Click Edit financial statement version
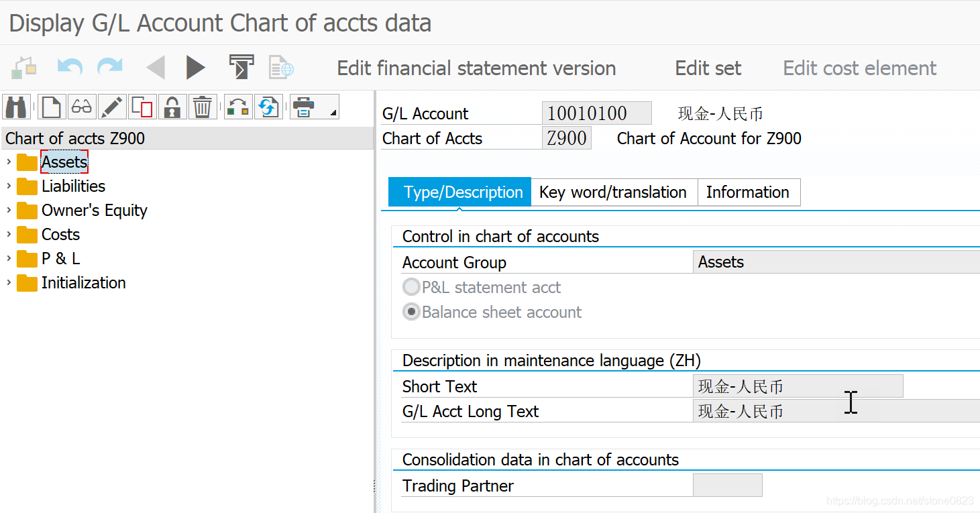This screenshot has width=980, height=513. click(476, 68)
